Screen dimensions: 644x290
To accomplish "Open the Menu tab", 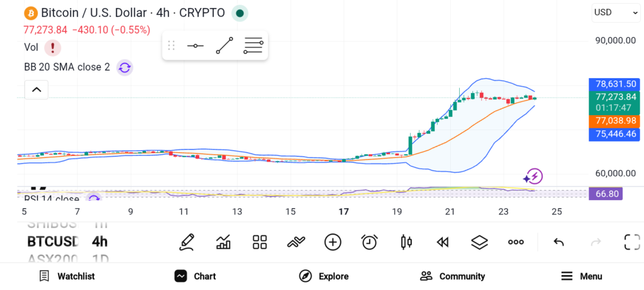I will click(x=581, y=276).
